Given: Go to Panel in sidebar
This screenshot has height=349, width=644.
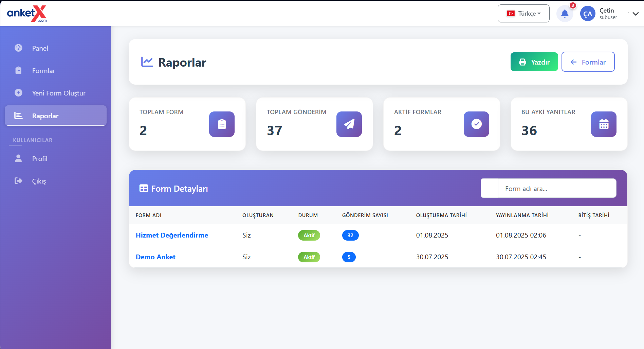Looking at the screenshot, I should [40, 48].
